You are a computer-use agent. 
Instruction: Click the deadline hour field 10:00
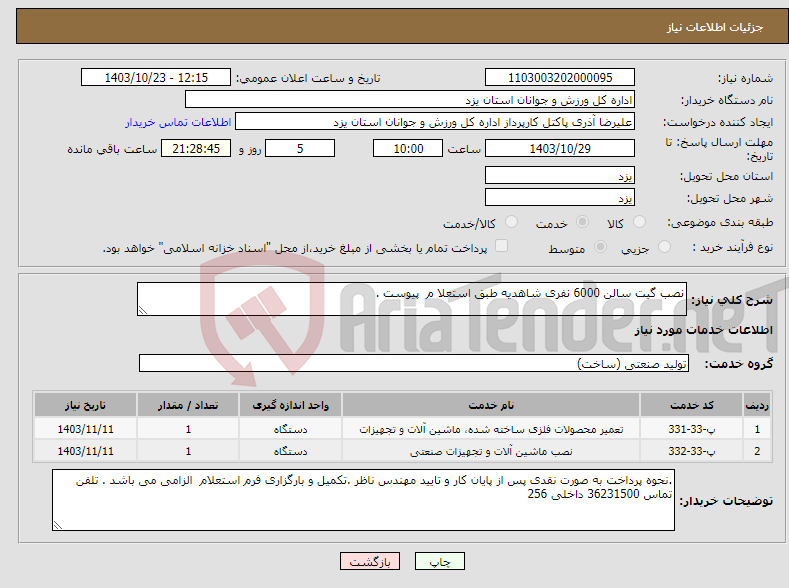(408, 148)
